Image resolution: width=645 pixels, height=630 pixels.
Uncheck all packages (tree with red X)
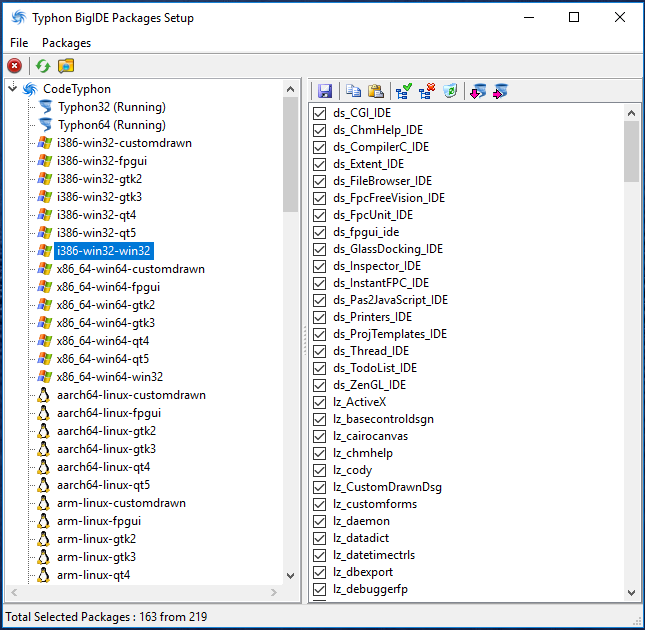pos(427,91)
